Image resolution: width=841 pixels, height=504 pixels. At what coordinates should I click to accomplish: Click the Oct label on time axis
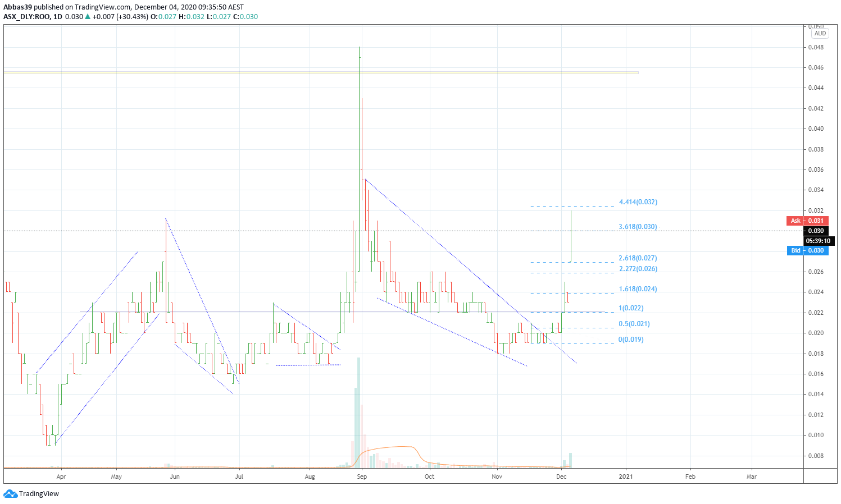(x=429, y=476)
